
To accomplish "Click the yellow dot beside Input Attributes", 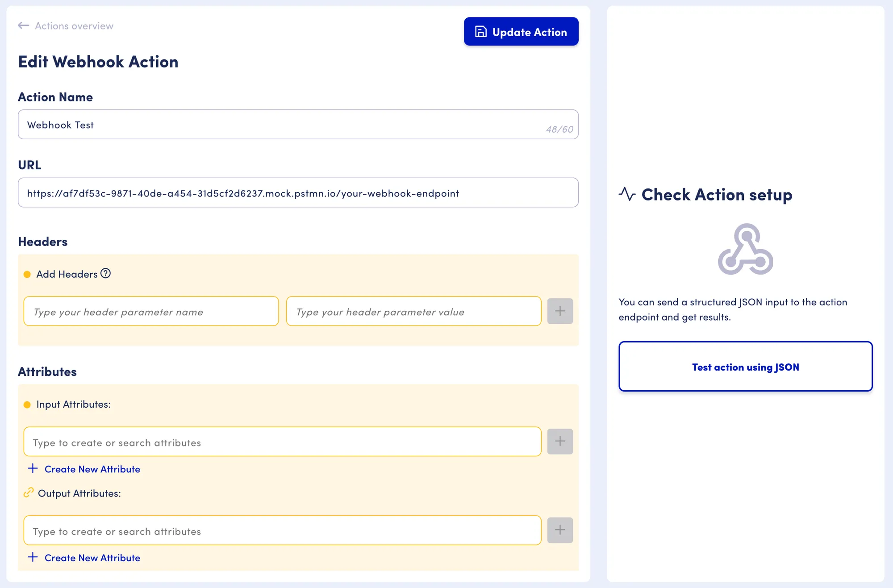I will pos(27,405).
